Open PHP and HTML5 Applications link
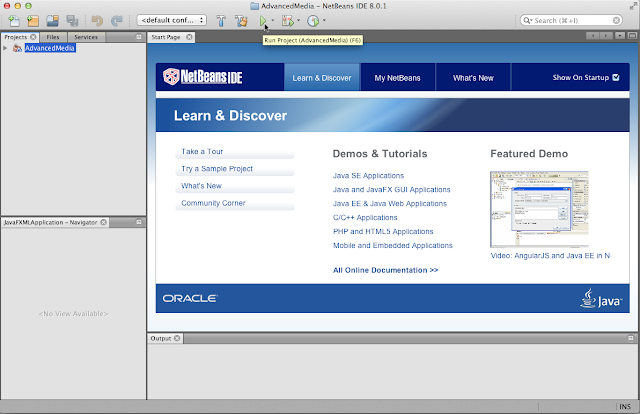This screenshot has height=414, width=640. 383,231
